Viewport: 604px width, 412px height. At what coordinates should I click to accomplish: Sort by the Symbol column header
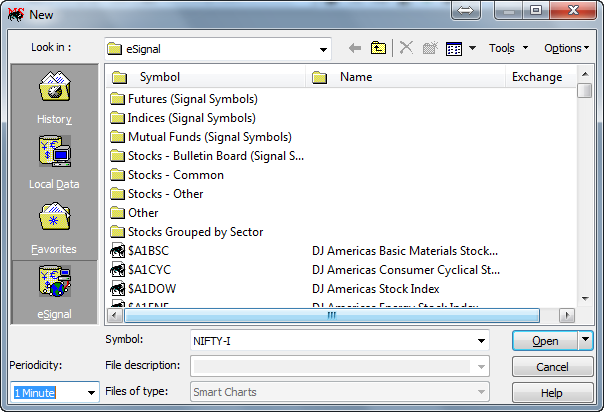pos(205,77)
